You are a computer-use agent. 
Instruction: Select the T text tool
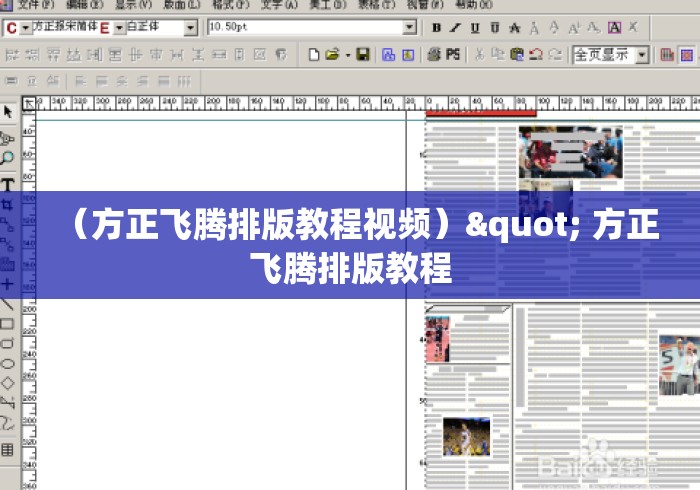point(8,184)
